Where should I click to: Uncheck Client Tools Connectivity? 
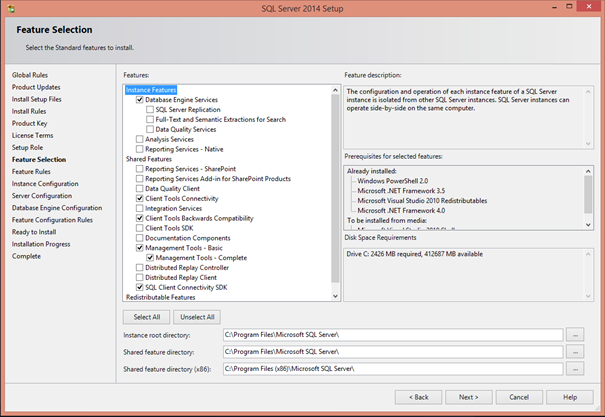[x=140, y=198]
